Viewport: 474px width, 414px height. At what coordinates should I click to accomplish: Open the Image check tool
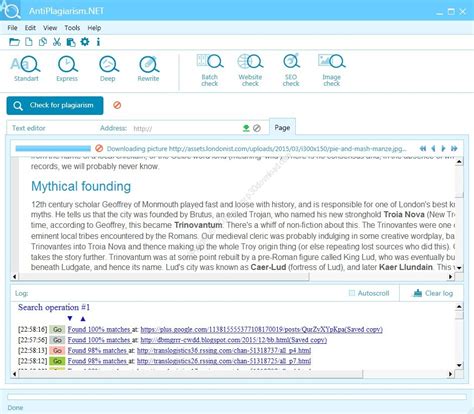(332, 70)
